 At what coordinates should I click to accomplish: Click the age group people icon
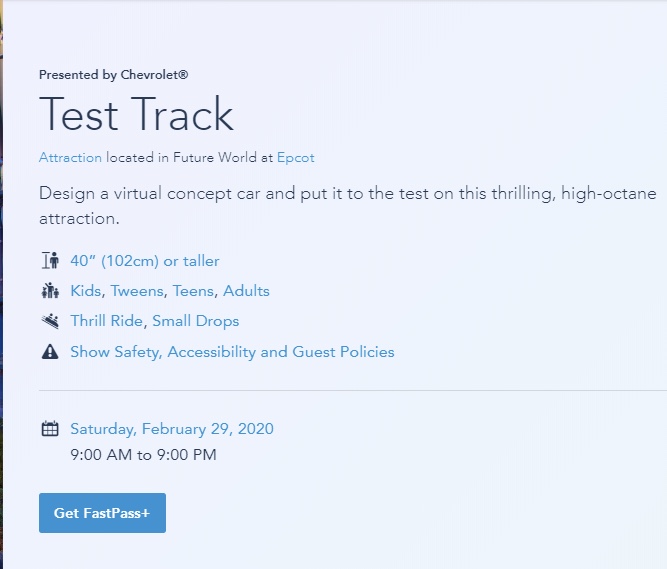(49, 291)
